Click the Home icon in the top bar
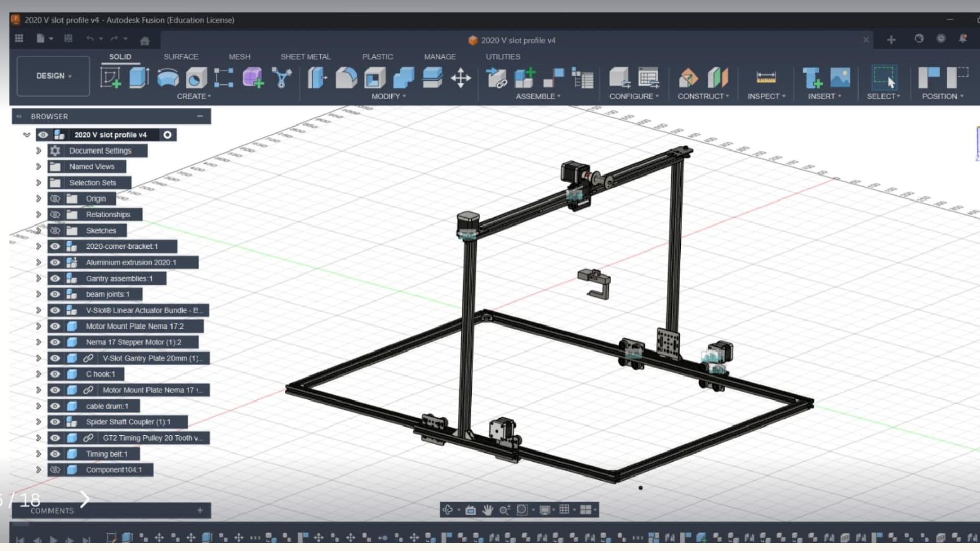Viewport: 980px width, 551px height. (x=145, y=40)
